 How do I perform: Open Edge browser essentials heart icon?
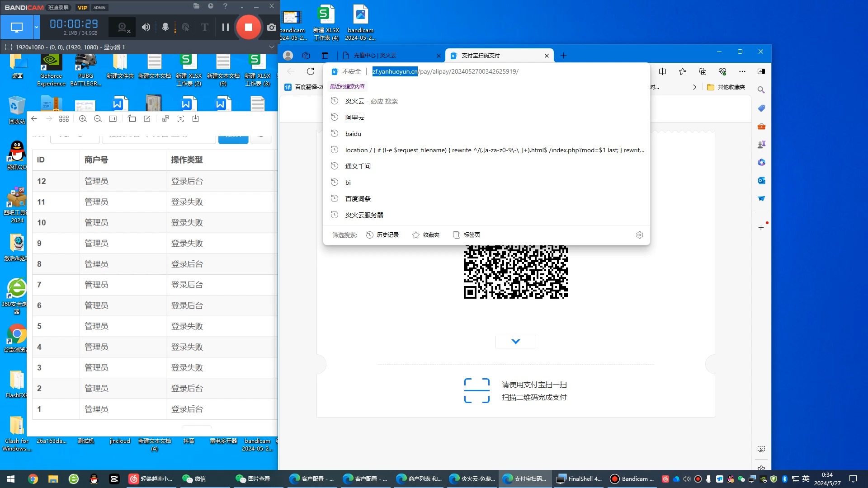(722, 71)
